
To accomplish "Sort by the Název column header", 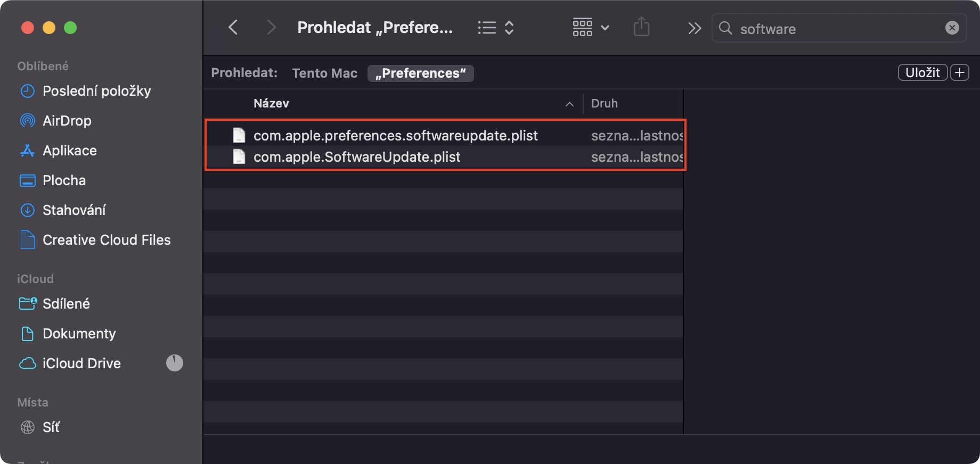I will click(x=271, y=103).
